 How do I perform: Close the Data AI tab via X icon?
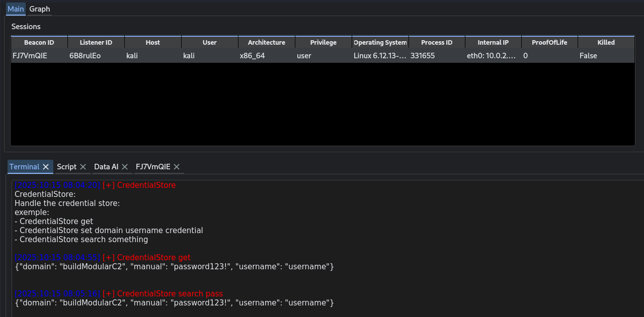tap(125, 167)
